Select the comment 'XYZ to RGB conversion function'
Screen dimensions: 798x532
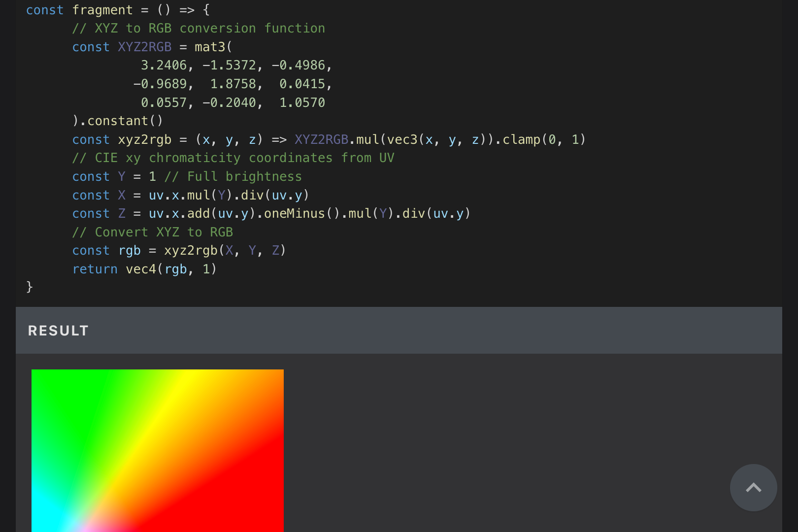click(x=199, y=28)
